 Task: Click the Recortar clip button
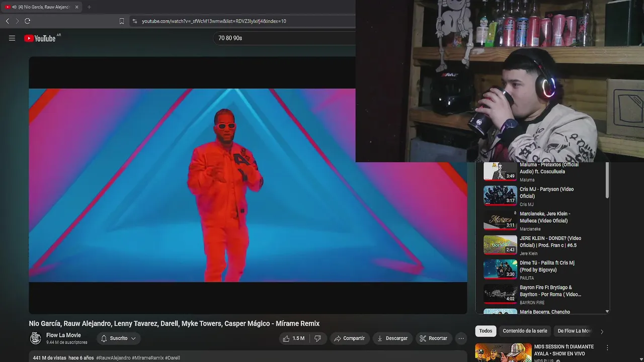pos(434,338)
